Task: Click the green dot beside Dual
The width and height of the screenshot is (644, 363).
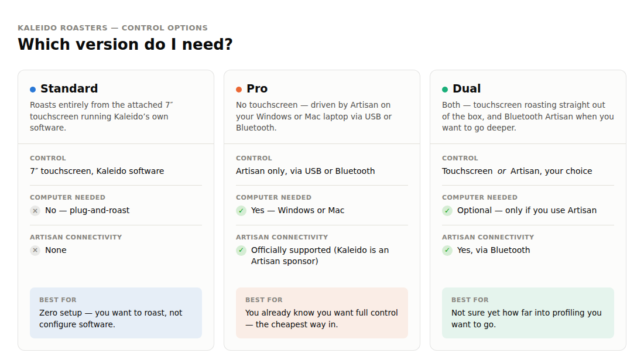Action: coord(445,89)
